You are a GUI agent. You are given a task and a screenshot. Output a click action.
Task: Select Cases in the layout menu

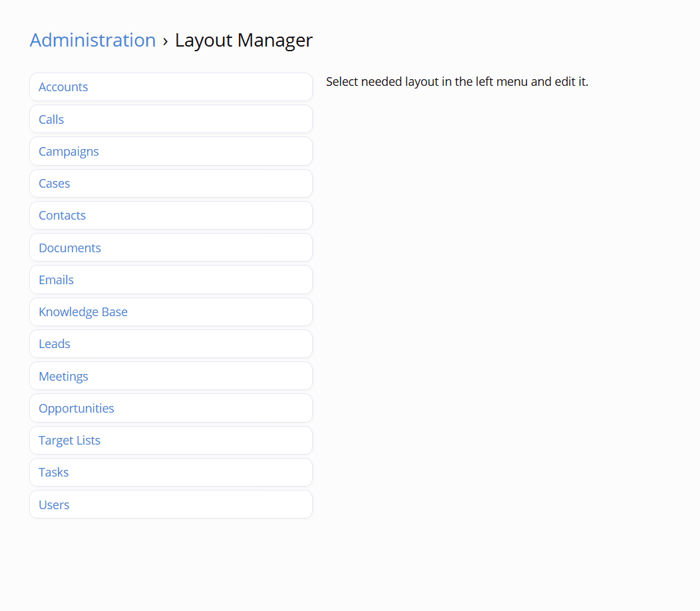54,184
